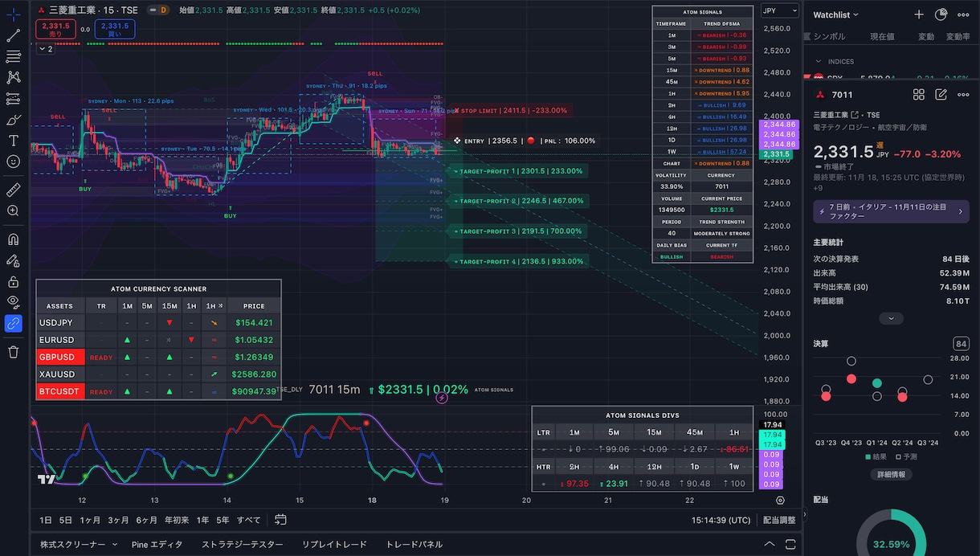Image resolution: width=980 pixels, height=556 pixels.
Task: Click the 15:14:39 (UTC) timezone clock
Action: click(721, 521)
